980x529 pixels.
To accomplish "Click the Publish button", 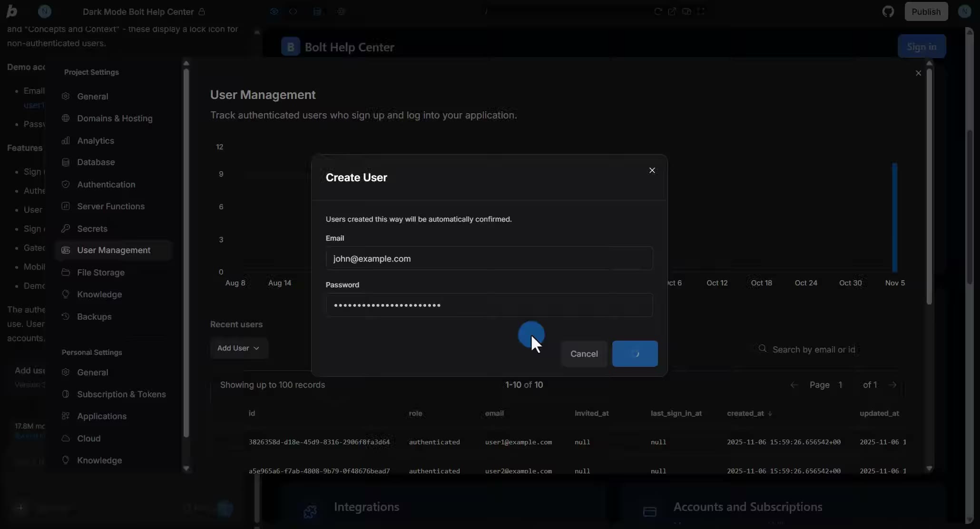I will (926, 11).
